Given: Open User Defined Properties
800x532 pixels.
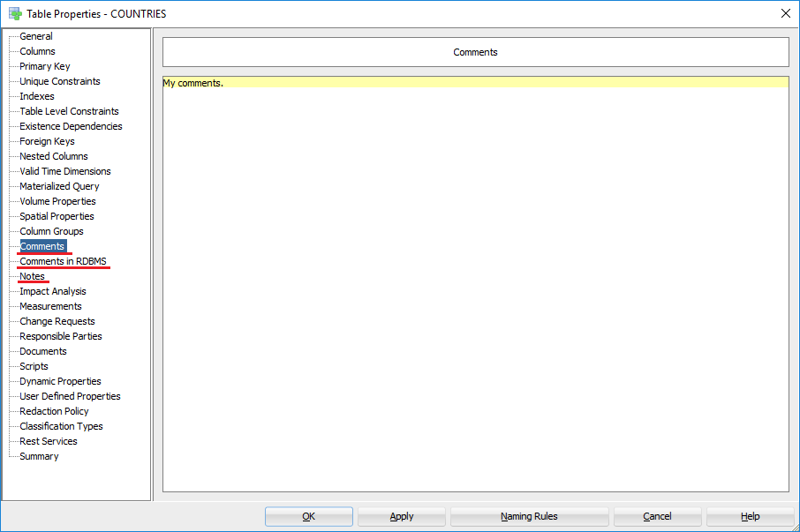Looking at the screenshot, I should (70, 396).
